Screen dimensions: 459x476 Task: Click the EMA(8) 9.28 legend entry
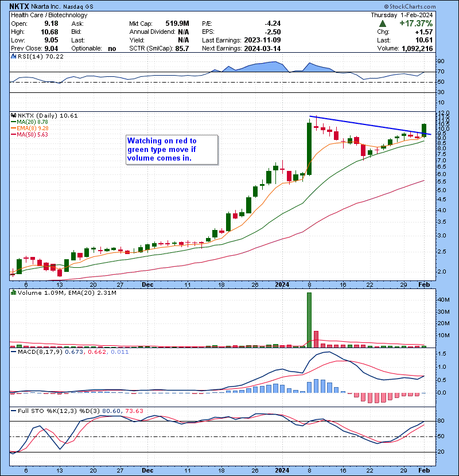tap(29, 128)
